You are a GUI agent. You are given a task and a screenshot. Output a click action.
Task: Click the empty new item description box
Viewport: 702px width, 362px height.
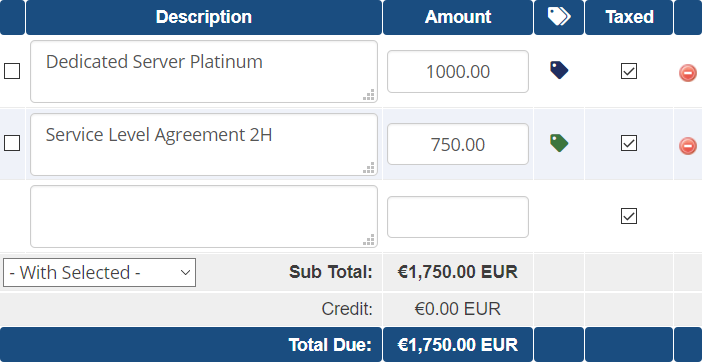coord(204,217)
